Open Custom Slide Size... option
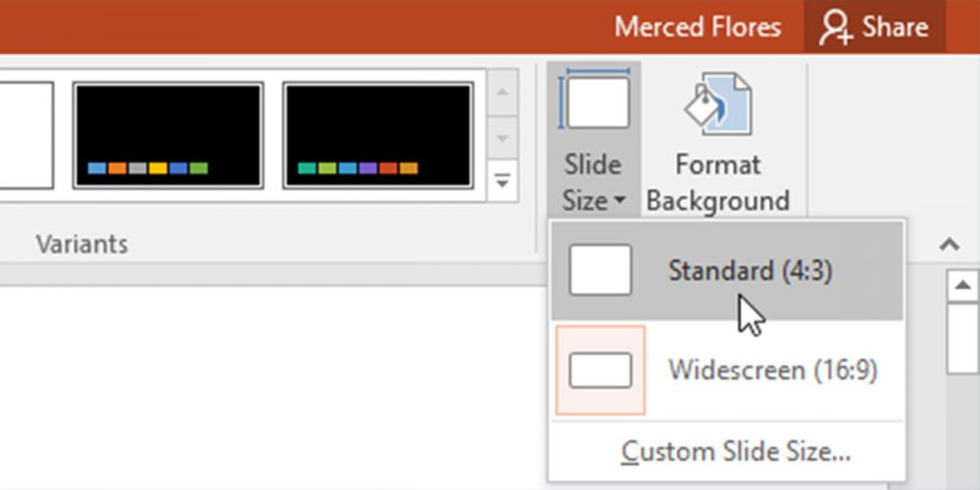The height and width of the screenshot is (490, 980). [x=736, y=452]
